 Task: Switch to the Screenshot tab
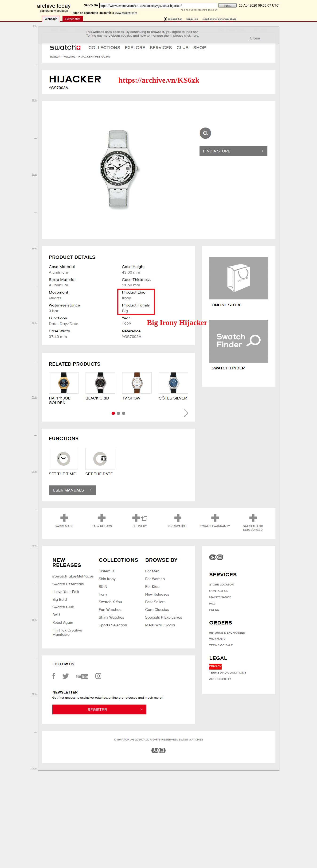click(73, 19)
